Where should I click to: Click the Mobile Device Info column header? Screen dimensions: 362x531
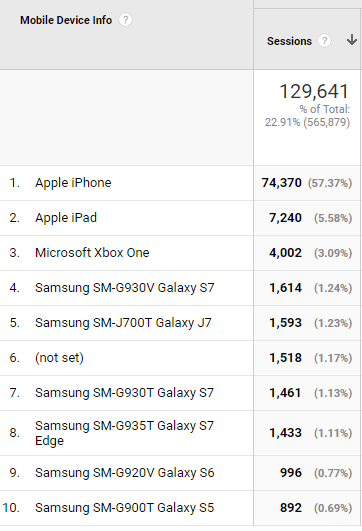click(66, 20)
